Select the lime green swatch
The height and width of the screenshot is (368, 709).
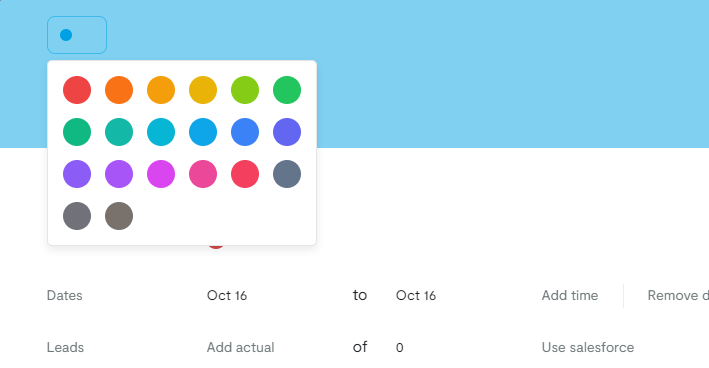[x=245, y=90]
